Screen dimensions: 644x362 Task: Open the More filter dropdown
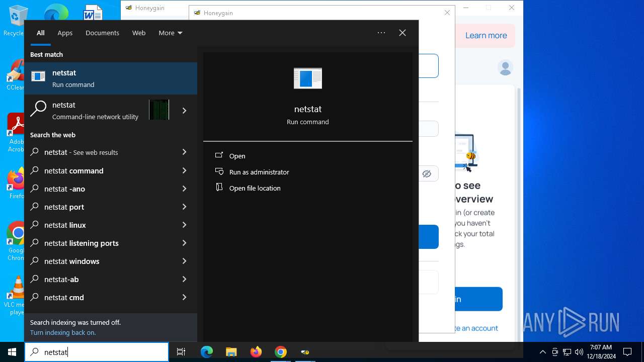point(171,33)
